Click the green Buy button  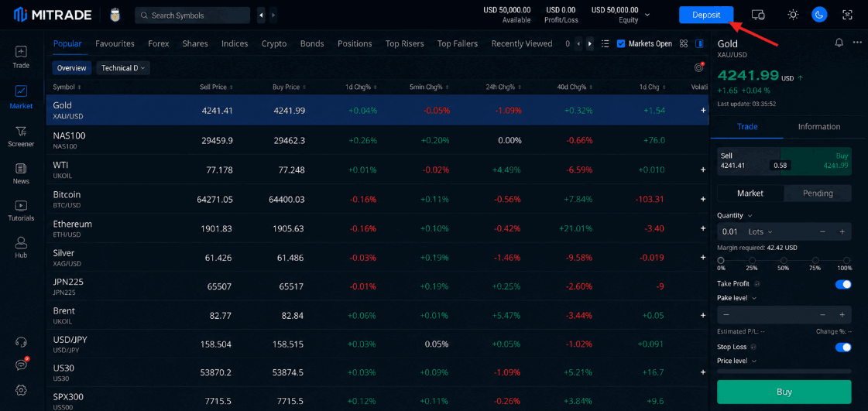click(784, 392)
